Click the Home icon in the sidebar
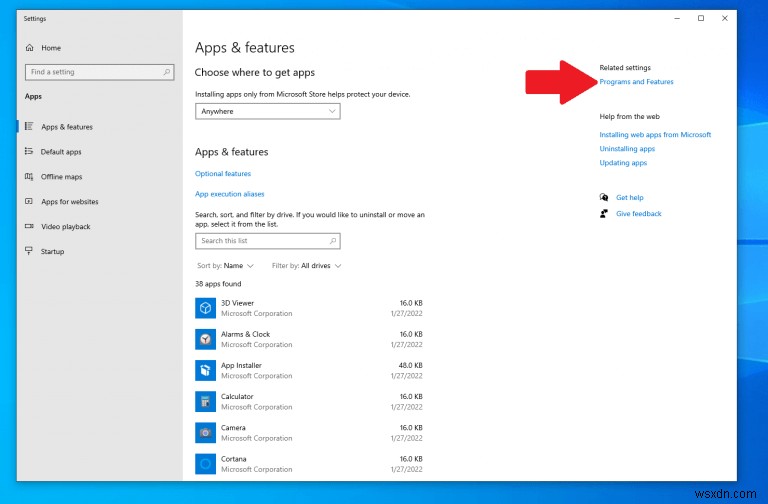The image size is (768, 504). 30,48
